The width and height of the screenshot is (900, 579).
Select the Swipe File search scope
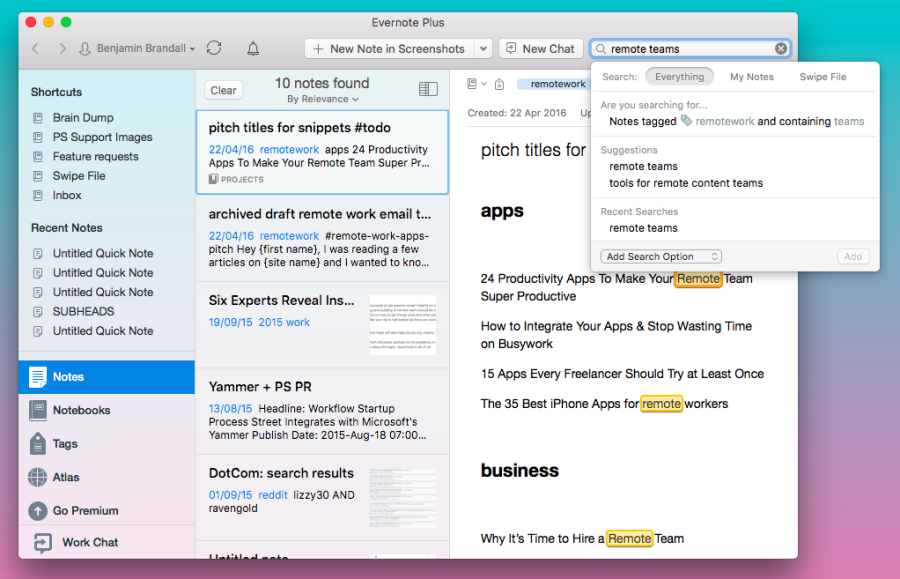823,77
